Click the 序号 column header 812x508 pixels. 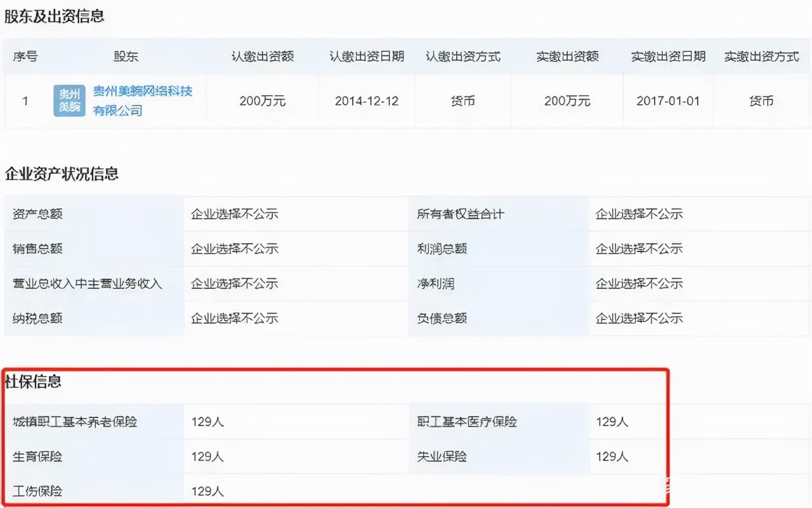pyautogui.click(x=25, y=57)
